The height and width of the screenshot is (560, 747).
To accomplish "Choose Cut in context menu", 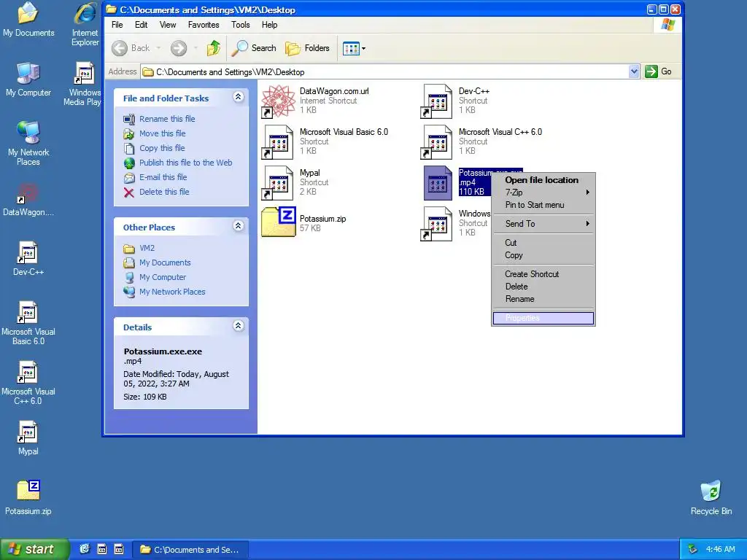I will click(x=543, y=243).
